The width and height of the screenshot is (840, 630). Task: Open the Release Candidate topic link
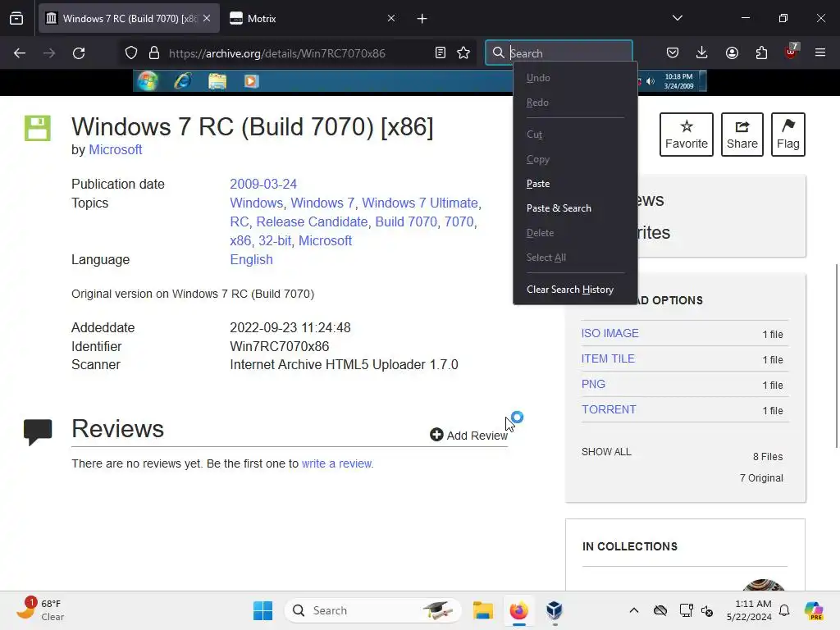point(312,221)
